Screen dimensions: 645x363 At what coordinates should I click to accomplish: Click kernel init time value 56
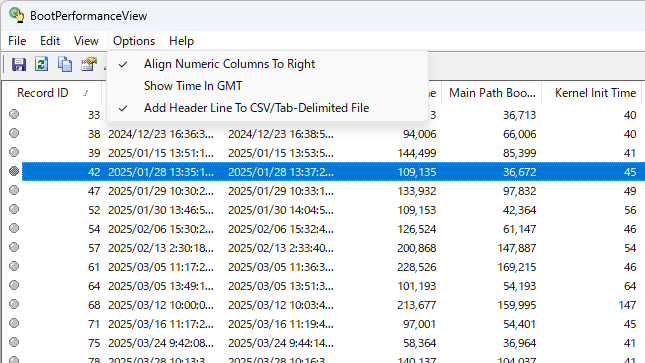pos(630,210)
